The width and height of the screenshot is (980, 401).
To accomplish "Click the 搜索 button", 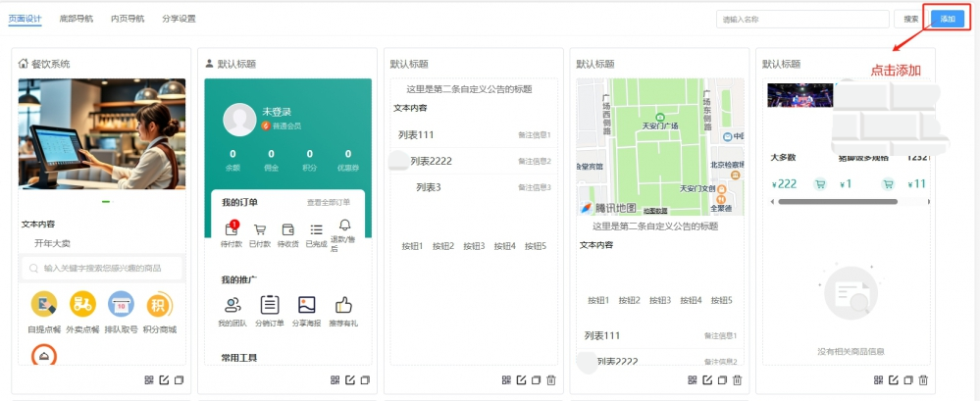I will pyautogui.click(x=911, y=19).
